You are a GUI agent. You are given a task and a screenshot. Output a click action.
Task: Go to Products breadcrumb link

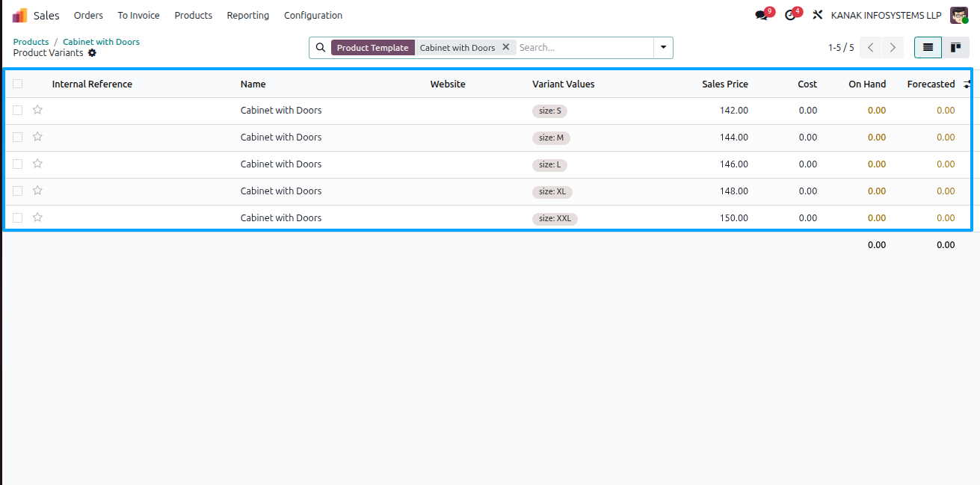(x=31, y=42)
